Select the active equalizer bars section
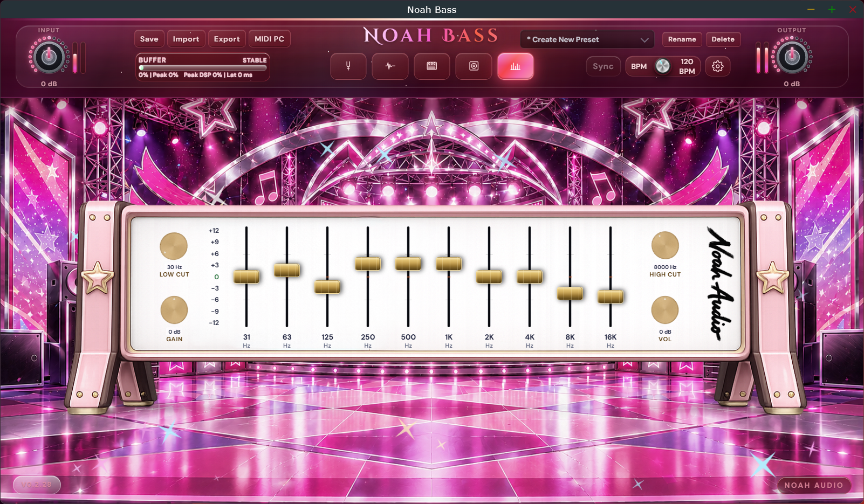This screenshot has height=504, width=864. tap(516, 66)
